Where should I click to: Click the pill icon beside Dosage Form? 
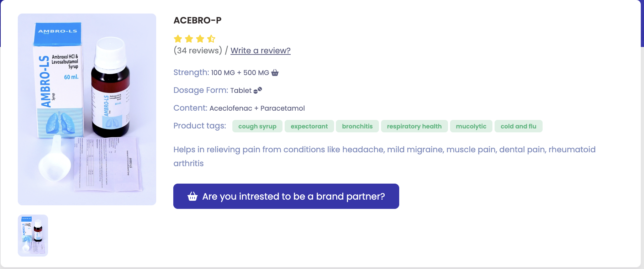258,90
